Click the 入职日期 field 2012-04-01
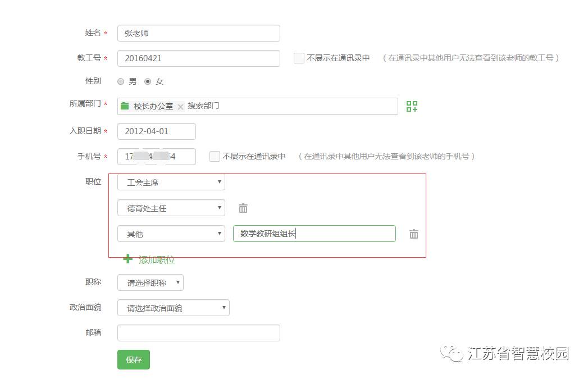 pos(156,131)
